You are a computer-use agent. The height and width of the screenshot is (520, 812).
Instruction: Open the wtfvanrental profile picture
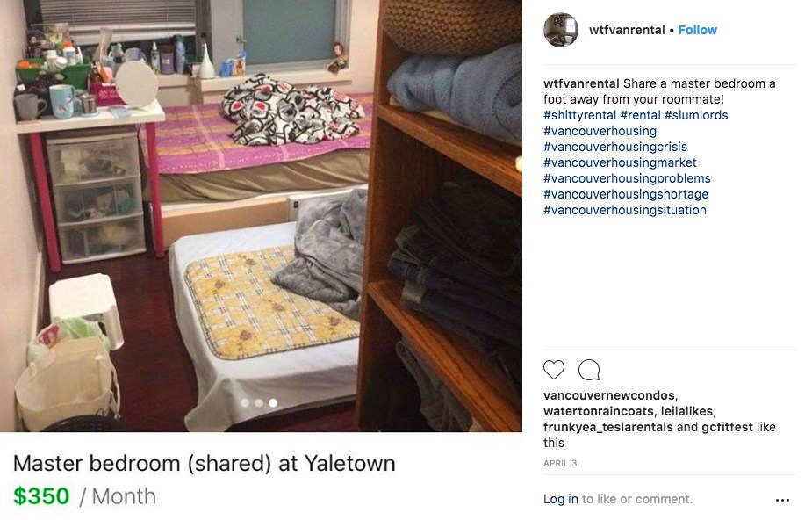pos(561,30)
